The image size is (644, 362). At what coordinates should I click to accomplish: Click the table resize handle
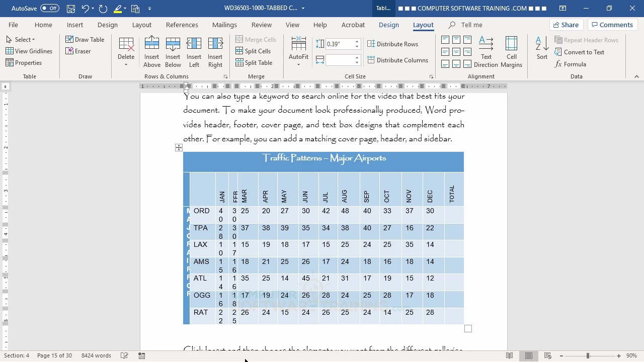[468, 328]
